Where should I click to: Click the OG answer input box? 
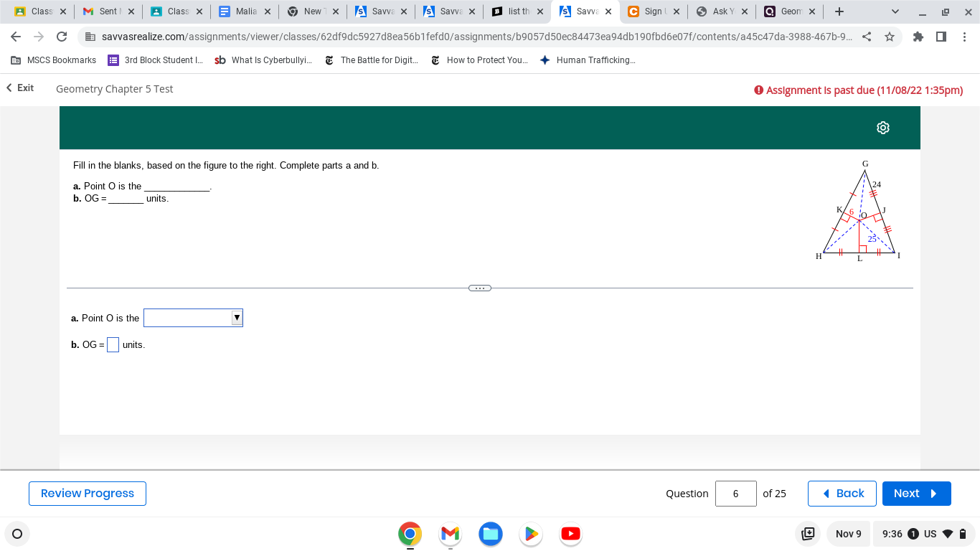(113, 344)
